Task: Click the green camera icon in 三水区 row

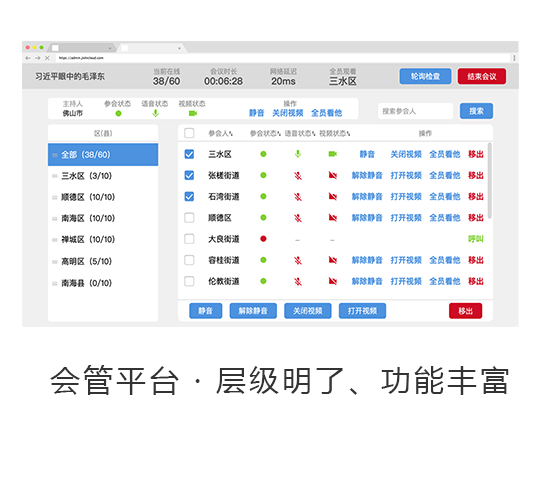Action: coord(332,154)
